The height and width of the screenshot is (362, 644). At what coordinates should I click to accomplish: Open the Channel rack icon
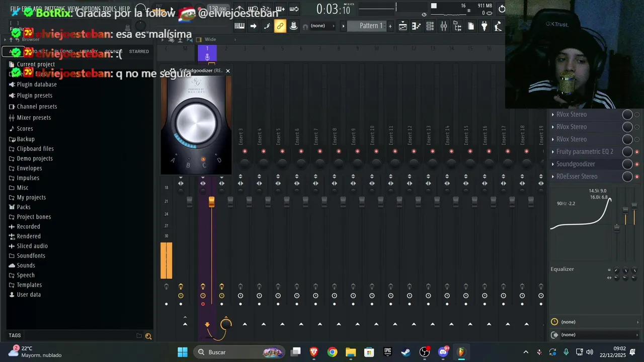click(430, 26)
